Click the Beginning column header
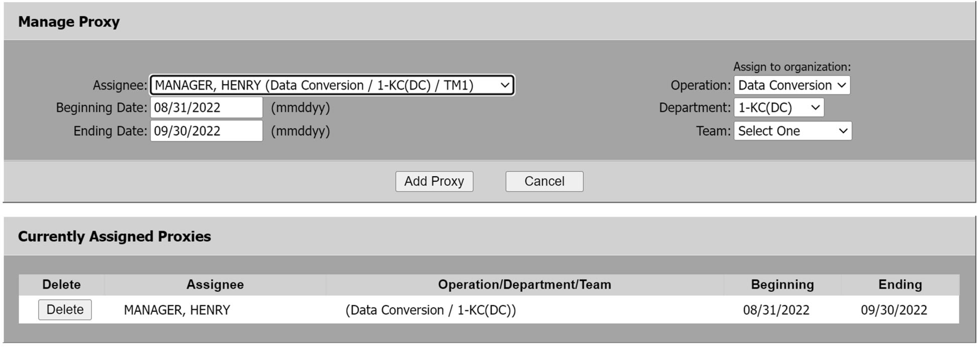 tap(782, 285)
